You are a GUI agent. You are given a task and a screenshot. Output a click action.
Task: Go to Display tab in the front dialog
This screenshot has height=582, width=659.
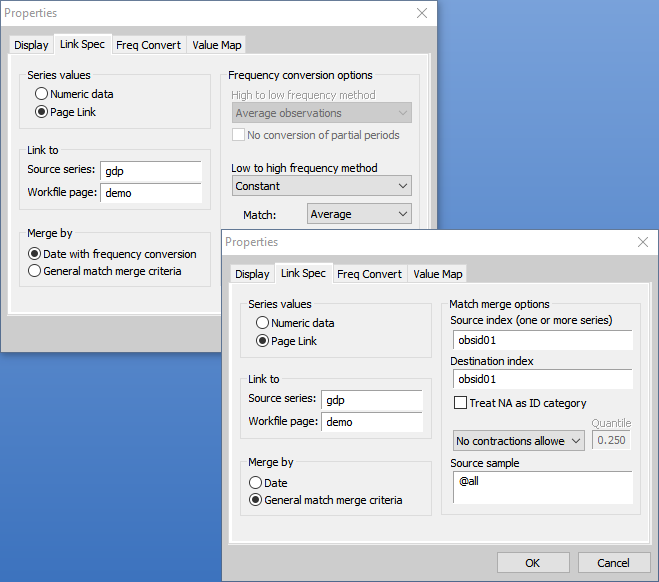tap(252, 274)
